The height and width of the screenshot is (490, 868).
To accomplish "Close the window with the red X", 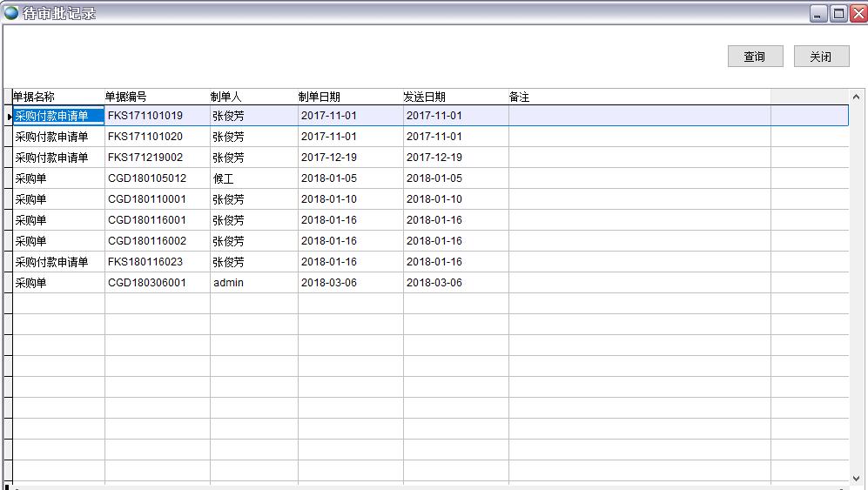I will 858,13.
